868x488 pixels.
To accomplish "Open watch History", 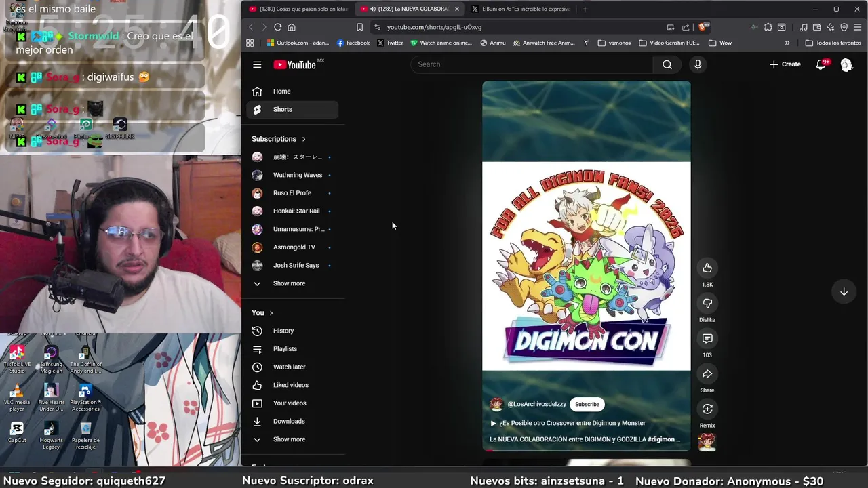I will [293, 331].
